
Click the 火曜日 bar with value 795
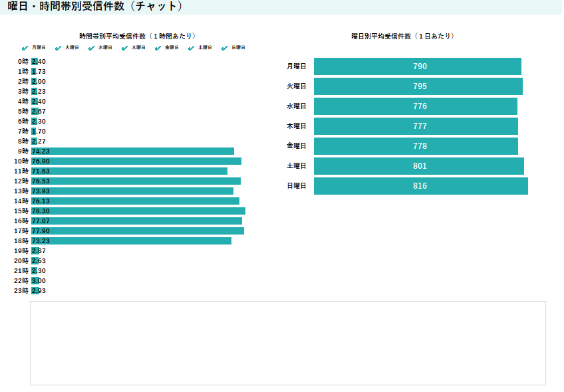pyautogui.click(x=418, y=86)
